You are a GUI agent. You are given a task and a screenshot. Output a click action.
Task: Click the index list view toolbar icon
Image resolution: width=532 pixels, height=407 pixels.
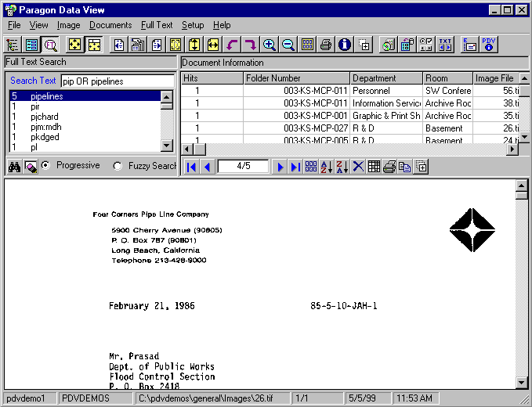(31, 45)
